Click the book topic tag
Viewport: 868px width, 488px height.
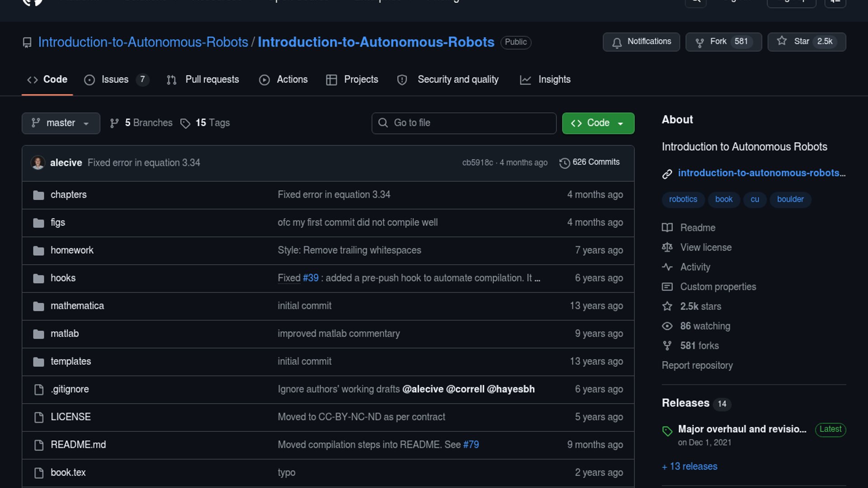click(x=724, y=199)
